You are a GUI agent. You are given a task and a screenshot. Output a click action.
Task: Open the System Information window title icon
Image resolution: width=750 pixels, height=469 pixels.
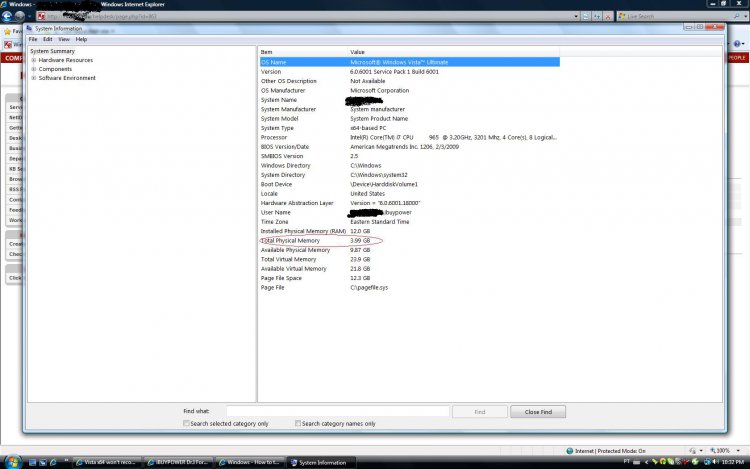pos(29,28)
